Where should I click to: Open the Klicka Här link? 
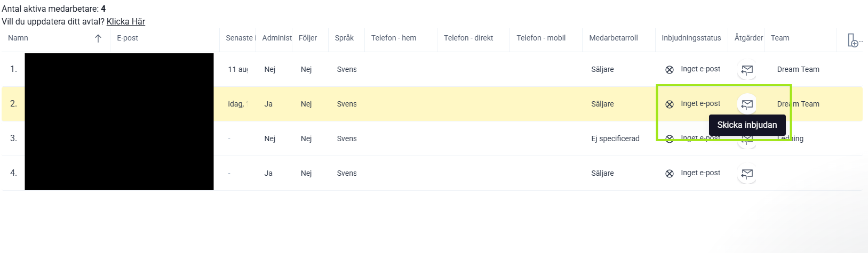pos(126,22)
